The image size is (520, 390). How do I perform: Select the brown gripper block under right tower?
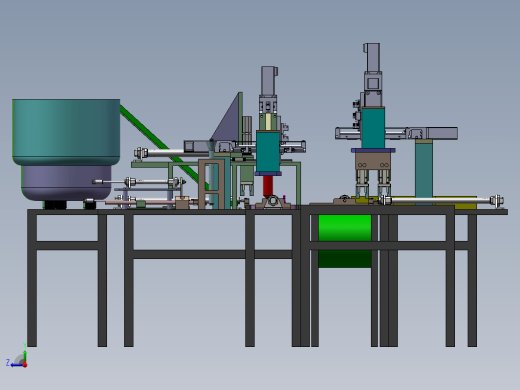[x=373, y=161]
